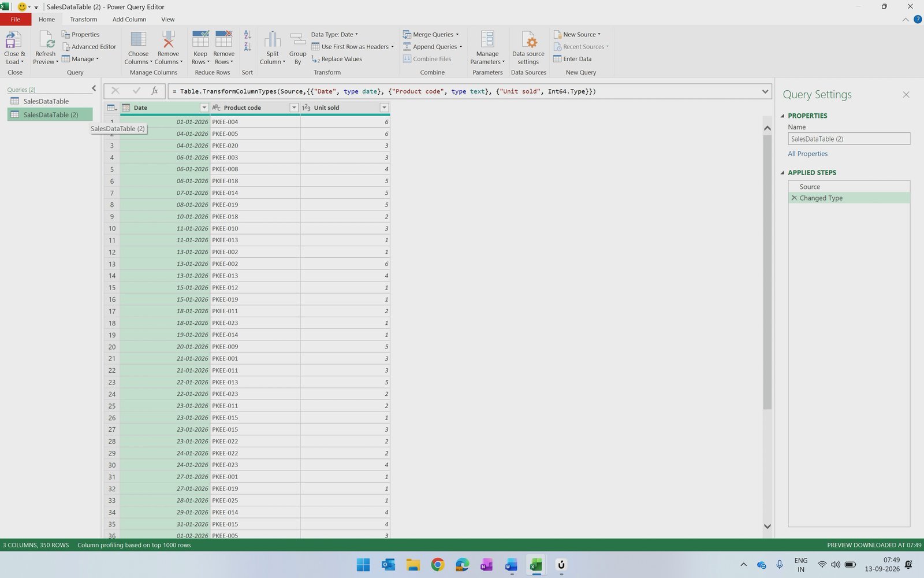Viewport: 924px width, 578px height.
Task: Open Use First Row as Headers dropdown
Action: 353,47
